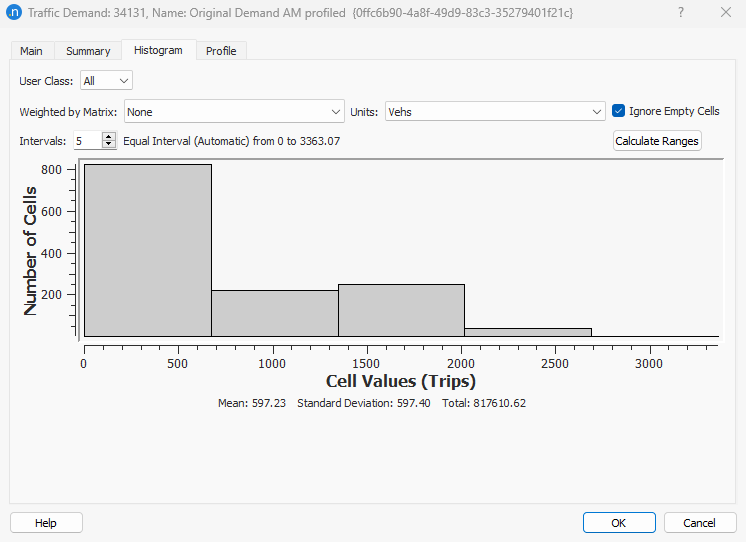Click the third histogram bar near 1500

402,310
